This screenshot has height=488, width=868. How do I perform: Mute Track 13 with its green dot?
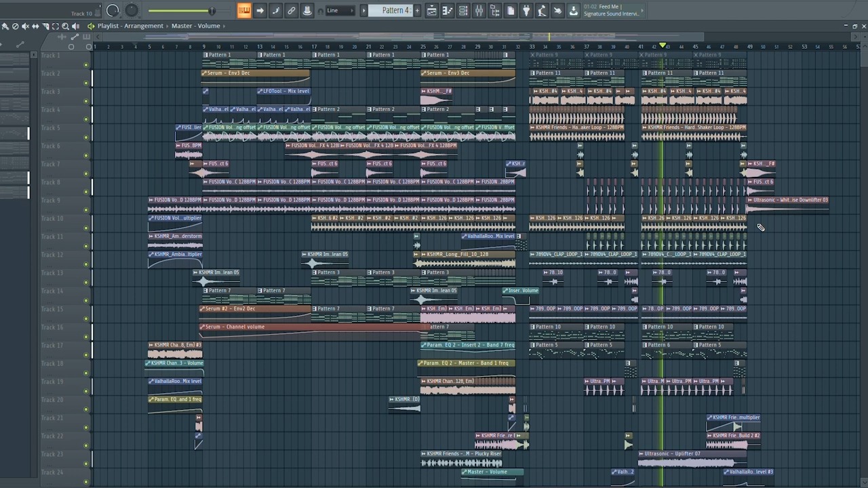(x=86, y=283)
